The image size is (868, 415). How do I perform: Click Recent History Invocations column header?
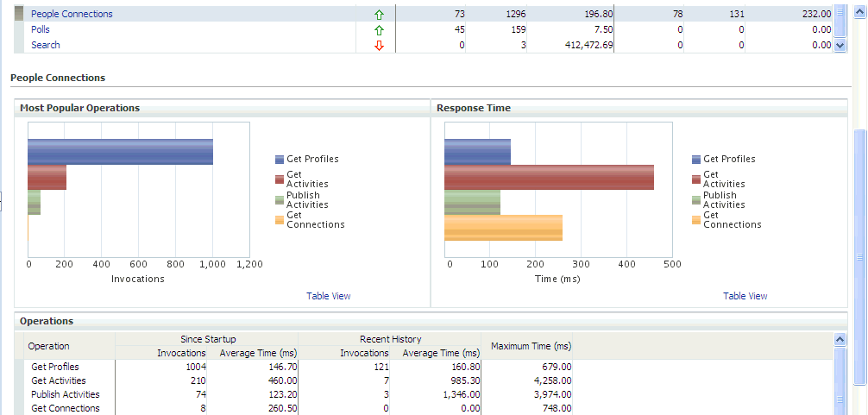(x=364, y=353)
